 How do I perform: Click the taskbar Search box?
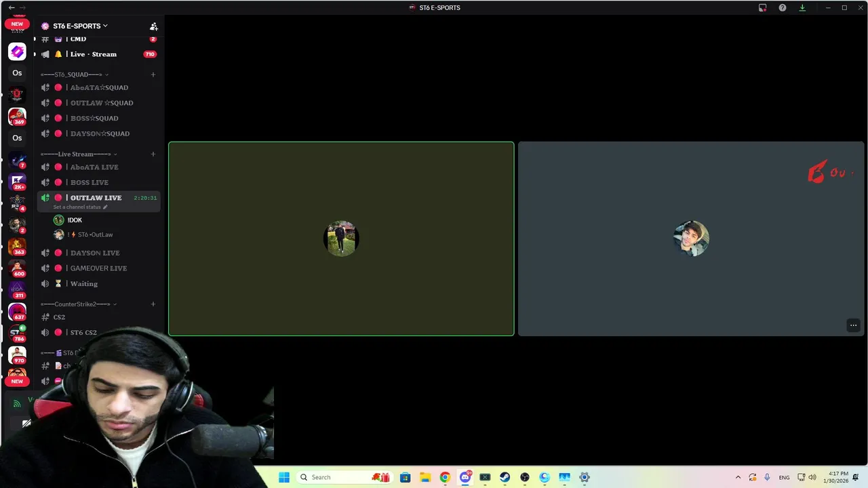[x=344, y=477]
